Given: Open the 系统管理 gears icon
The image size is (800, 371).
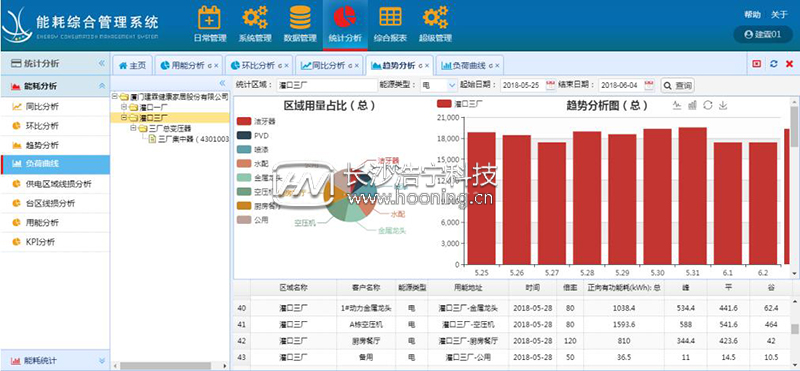Looking at the screenshot, I should 255,17.
